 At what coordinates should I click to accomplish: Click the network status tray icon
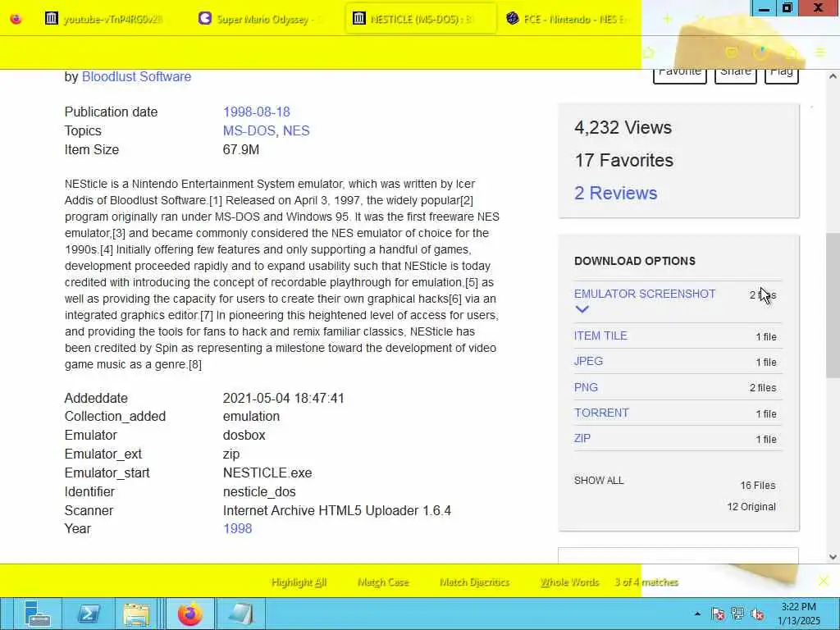pos(737,614)
